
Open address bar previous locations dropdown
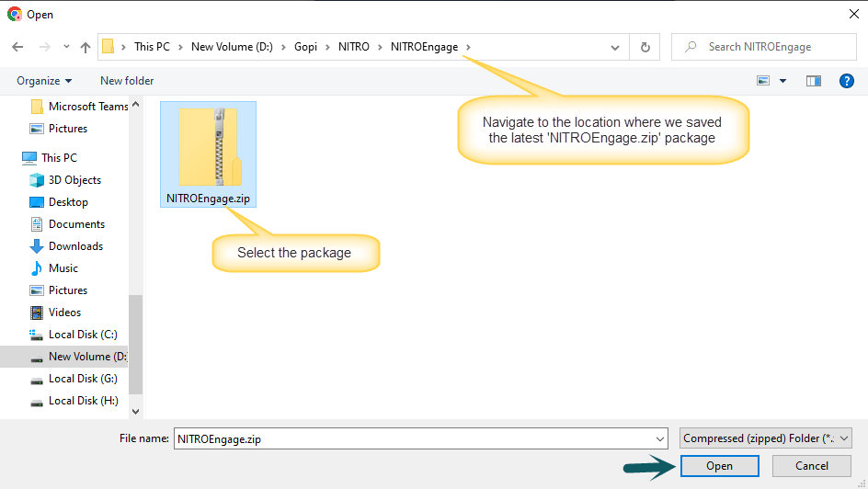[615, 48]
